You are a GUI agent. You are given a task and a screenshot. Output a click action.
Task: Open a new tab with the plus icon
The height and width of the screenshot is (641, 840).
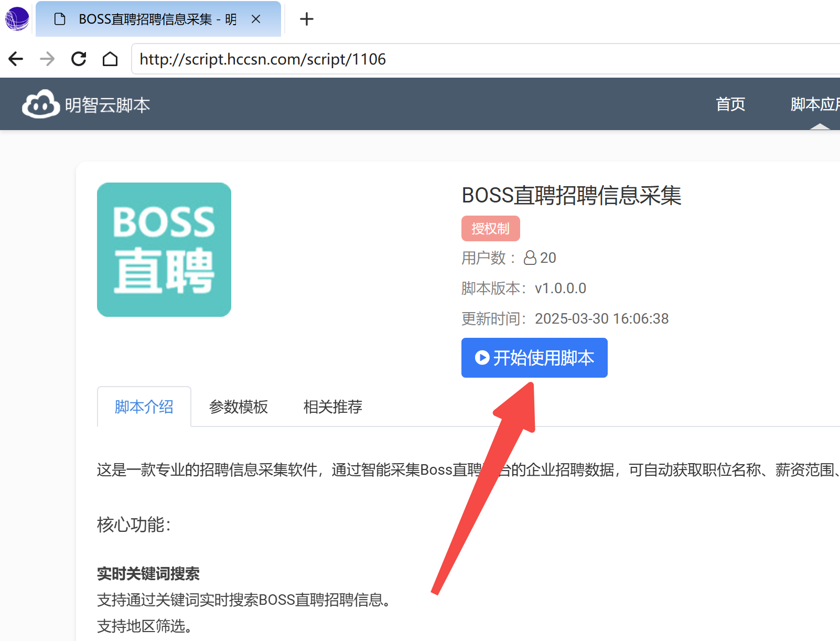click(306, 19)
